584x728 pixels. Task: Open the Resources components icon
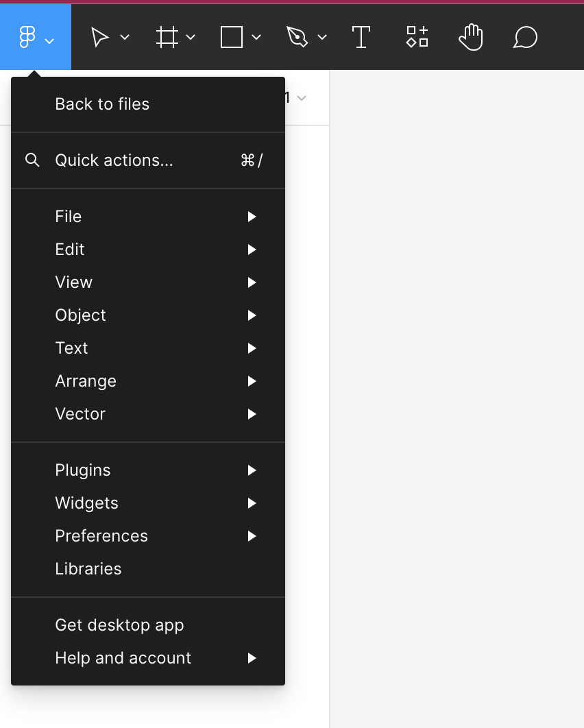[x=417, y=37]
